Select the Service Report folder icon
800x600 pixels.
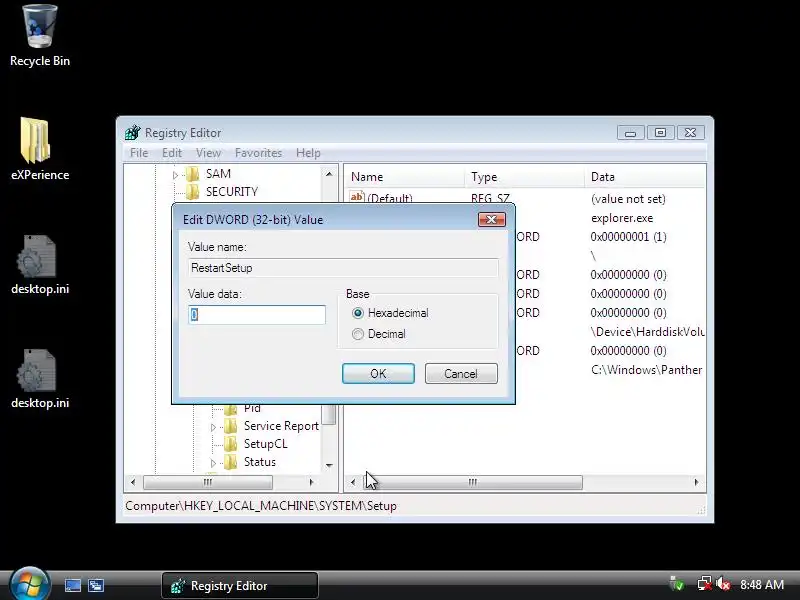coord(231,426)
